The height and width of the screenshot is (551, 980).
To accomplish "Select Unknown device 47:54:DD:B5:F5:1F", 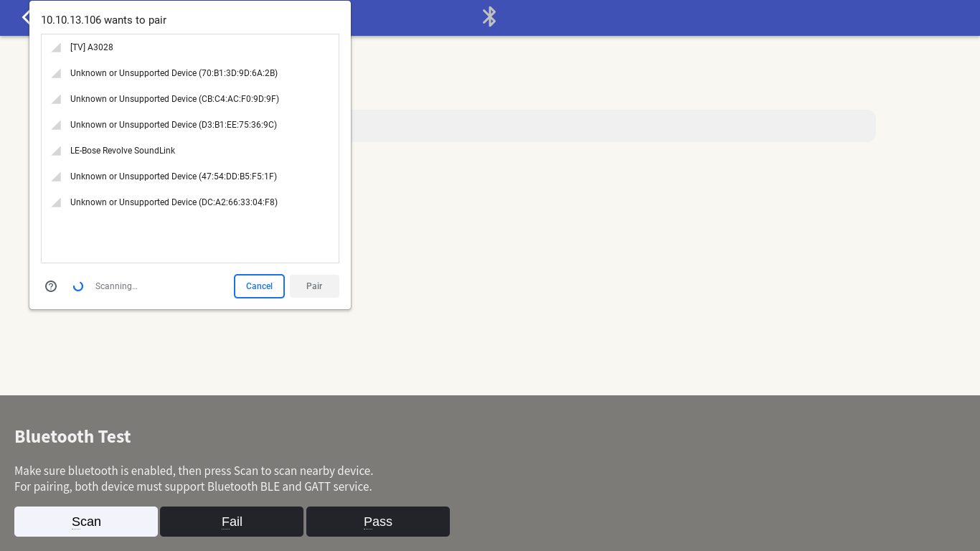I will click(173, 176).
